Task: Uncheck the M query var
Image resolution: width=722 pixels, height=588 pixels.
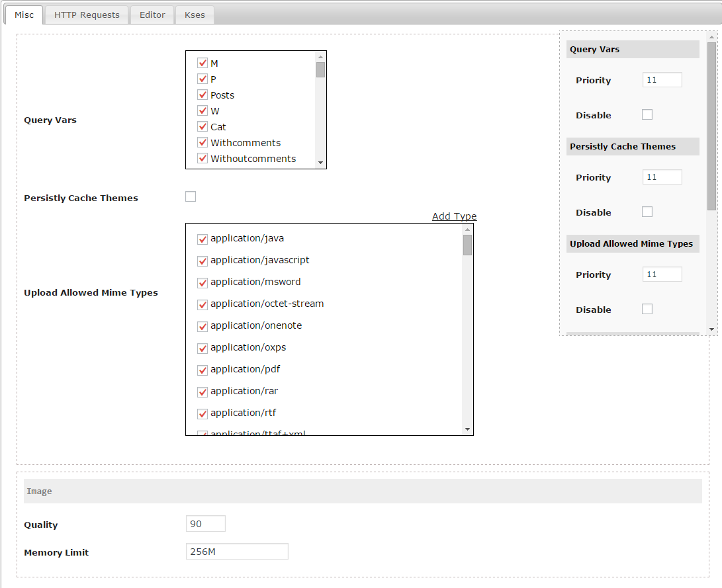Action: (x=202, y=63)
